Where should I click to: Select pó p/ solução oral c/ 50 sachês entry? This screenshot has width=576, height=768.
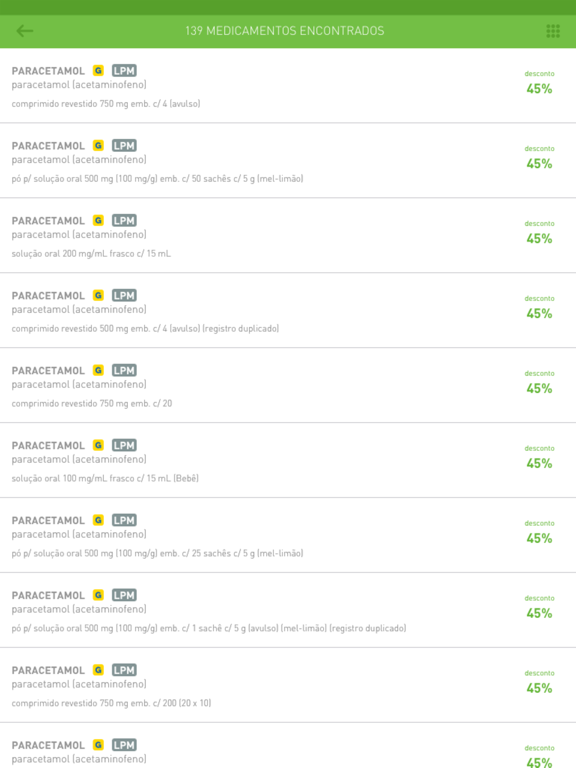(x=288, y=161)
